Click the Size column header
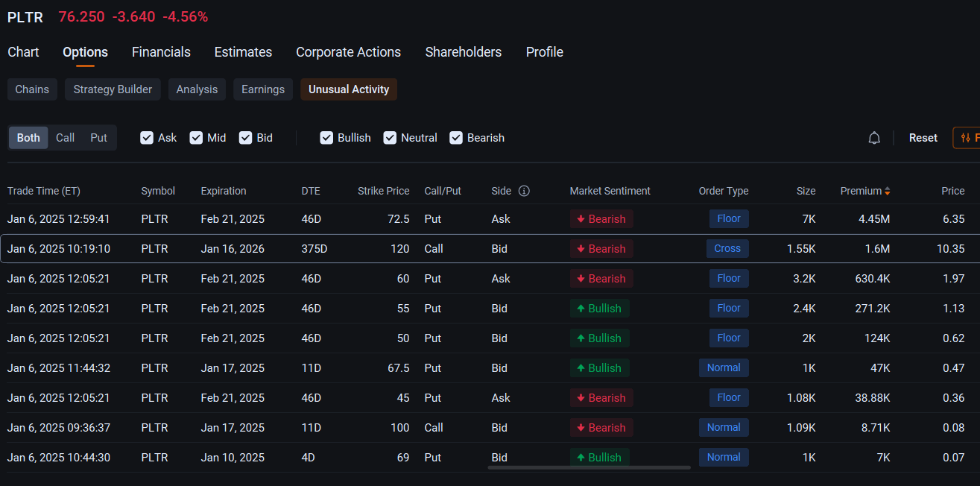The height and width of the screenshot is (486, 980). [806, 191]
